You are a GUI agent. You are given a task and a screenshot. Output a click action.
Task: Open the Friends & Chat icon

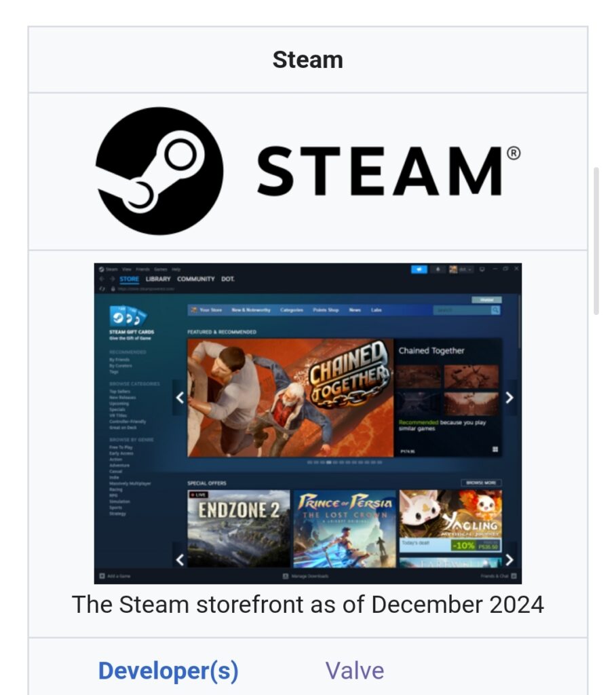coord(514,576)
